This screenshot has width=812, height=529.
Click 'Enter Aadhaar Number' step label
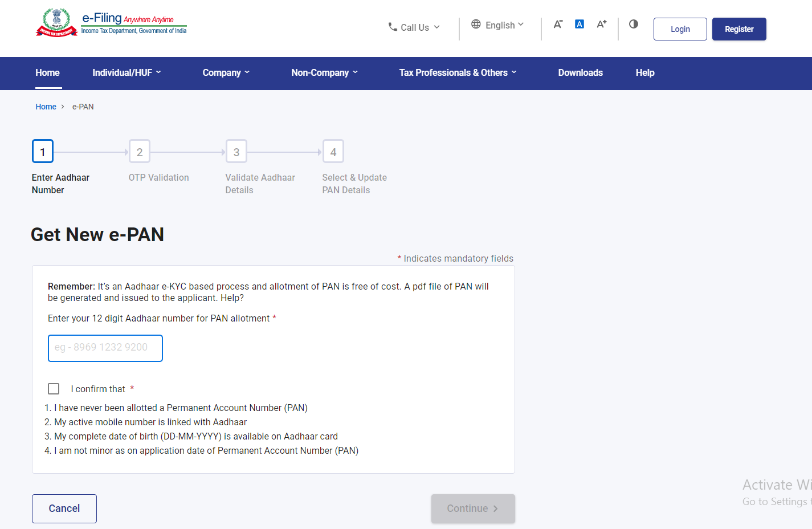coord(61,184)
